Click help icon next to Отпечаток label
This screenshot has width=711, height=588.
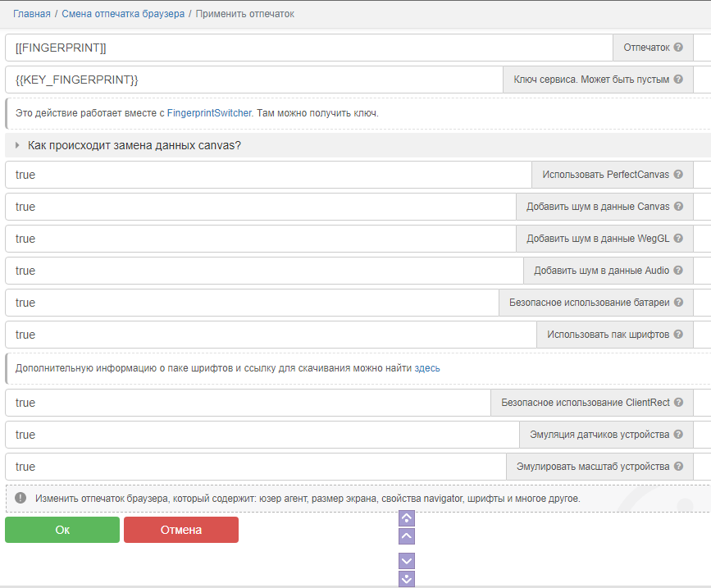(678, 48)
